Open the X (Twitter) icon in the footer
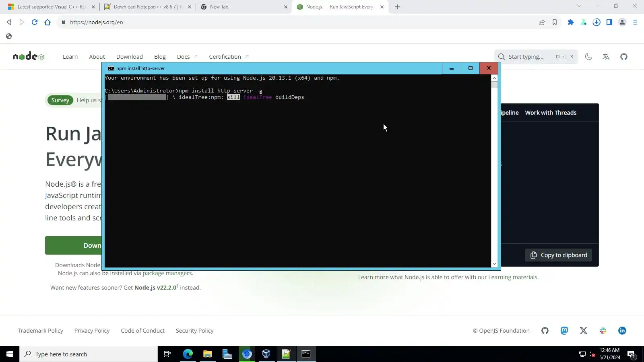The width and height of the screenshot is (644, 362). tap(584, 331)
